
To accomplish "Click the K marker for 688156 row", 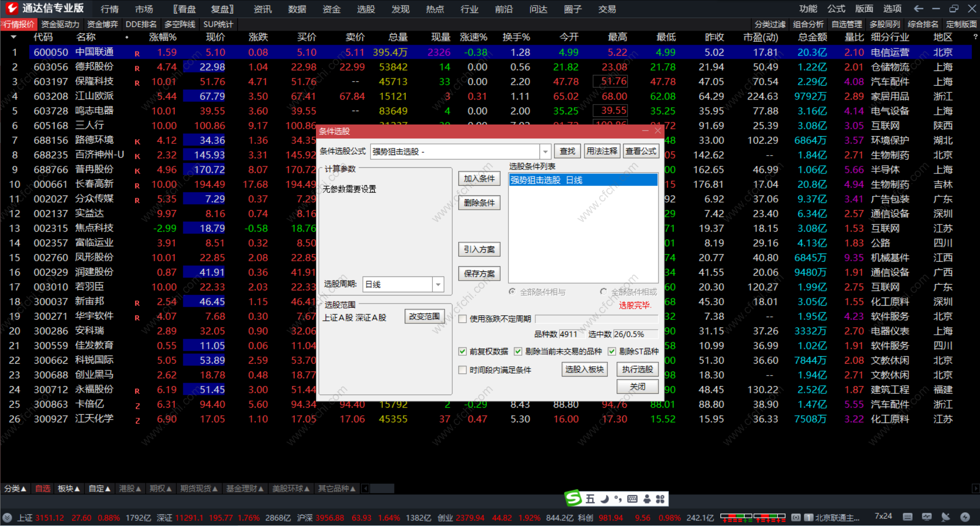I will click(137, 142).
